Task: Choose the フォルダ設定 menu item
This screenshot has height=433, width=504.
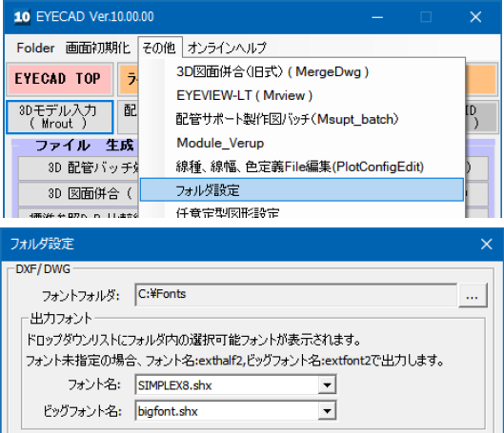Action: point(301,190)
